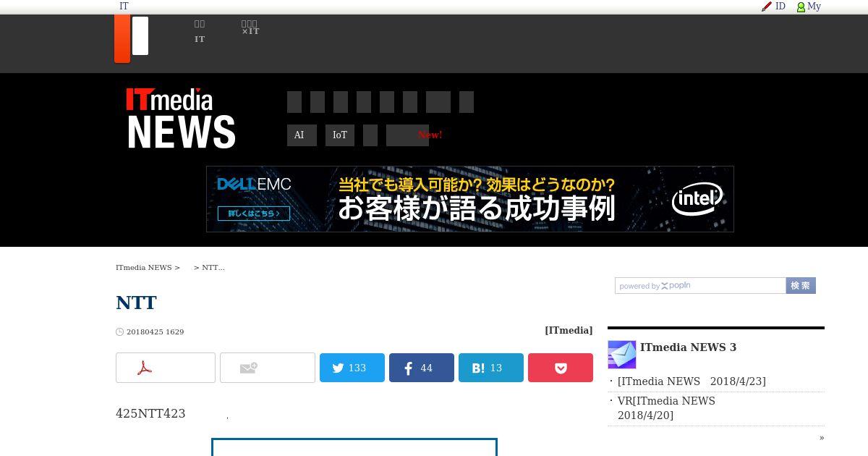Save article with red Pocket button
The height and width of the screenshot is (456, 868).
click(561, 368)
